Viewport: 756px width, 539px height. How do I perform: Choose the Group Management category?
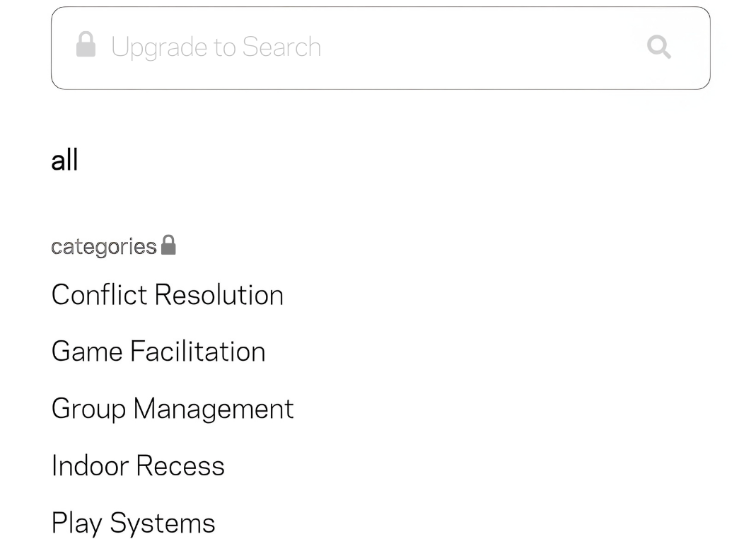coord(173,409)
